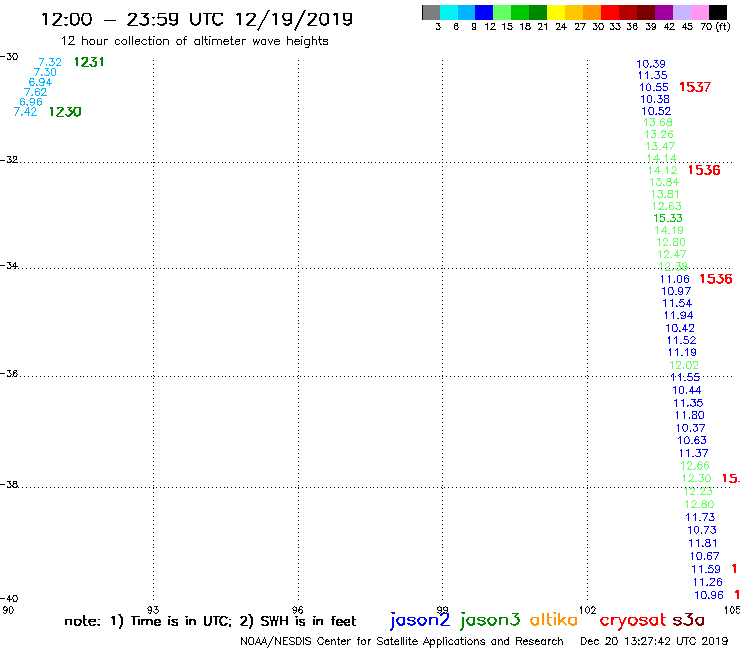Click the wave height value '10.44'
Viewport: 740px width, 650px height.
tap(687, 390)
